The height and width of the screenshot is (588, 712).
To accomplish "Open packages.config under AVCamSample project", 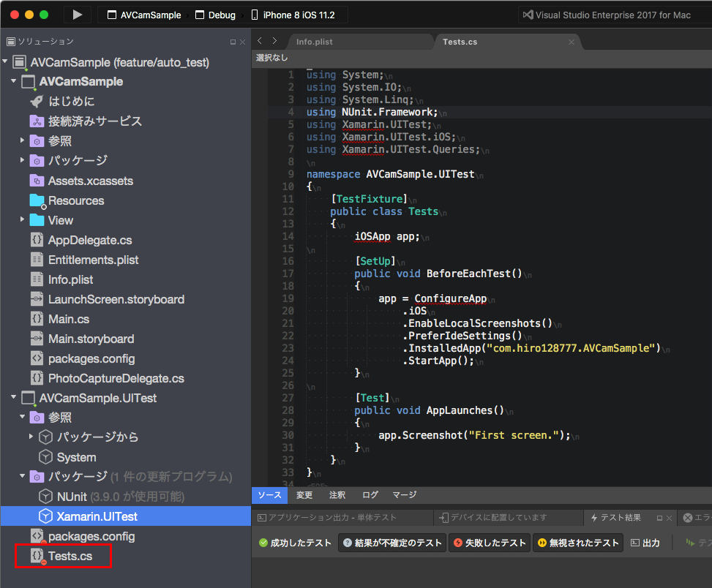I will 82,359.
